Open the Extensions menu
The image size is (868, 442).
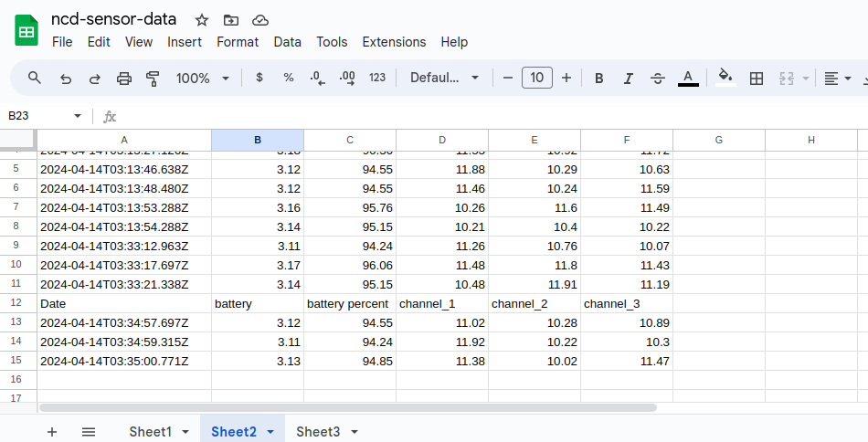click(394, 42)
